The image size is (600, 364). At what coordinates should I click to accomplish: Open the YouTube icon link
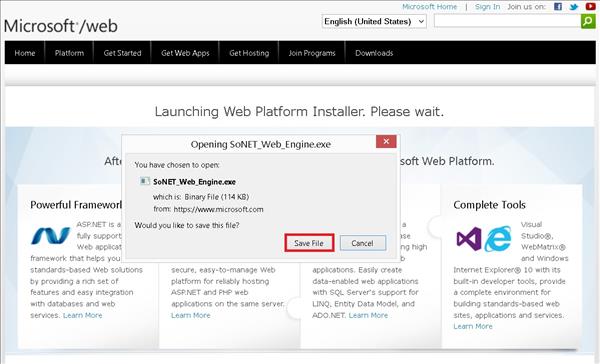590,7
